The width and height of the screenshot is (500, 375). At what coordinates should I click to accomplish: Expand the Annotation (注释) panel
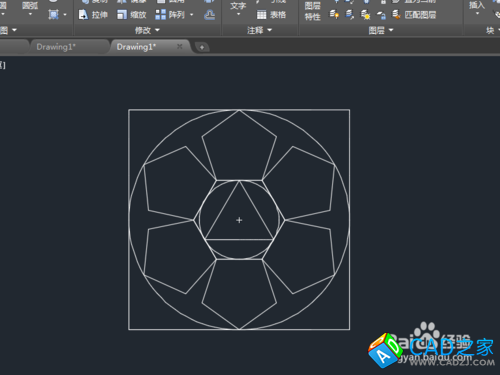259,30
